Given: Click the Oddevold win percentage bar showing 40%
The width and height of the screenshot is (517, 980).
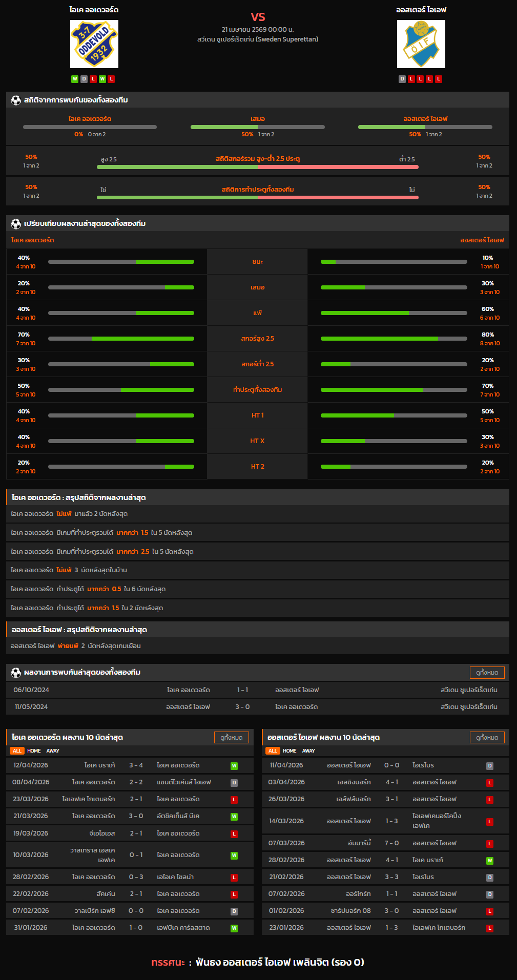Looking at the screenshot, I should point(121,262).
